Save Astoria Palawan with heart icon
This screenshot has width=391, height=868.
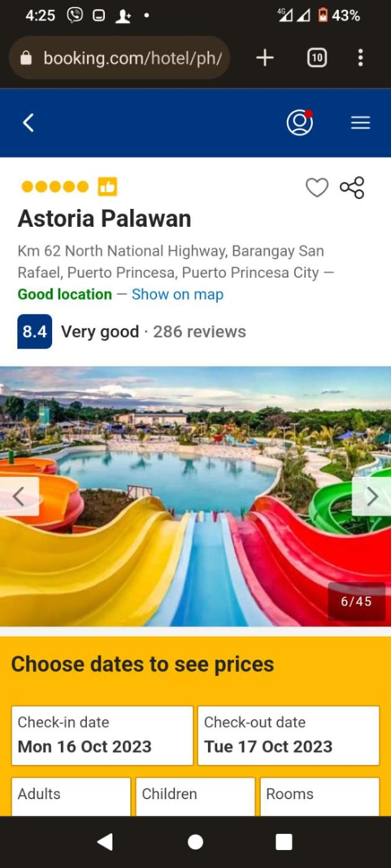tap(317, 187)
